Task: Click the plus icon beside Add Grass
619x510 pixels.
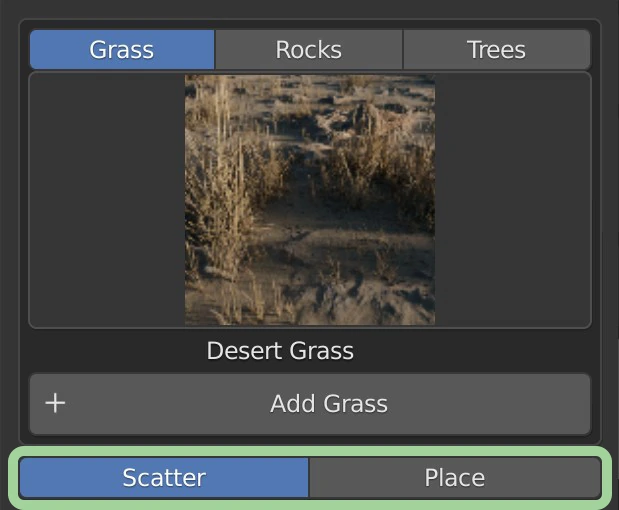Action: tap(56, 404)
